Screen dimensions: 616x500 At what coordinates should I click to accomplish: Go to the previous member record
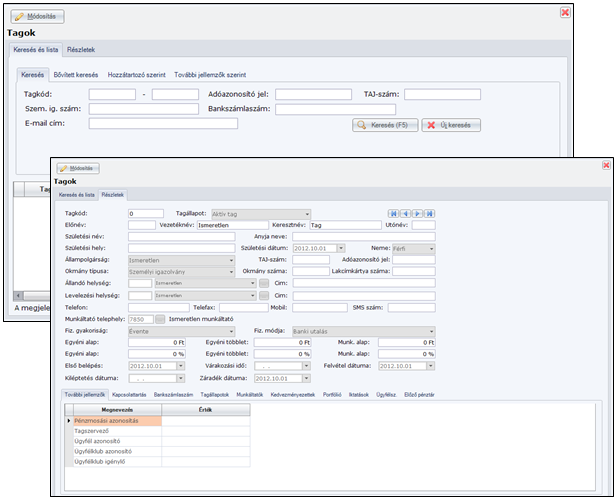tap(406, 213)
